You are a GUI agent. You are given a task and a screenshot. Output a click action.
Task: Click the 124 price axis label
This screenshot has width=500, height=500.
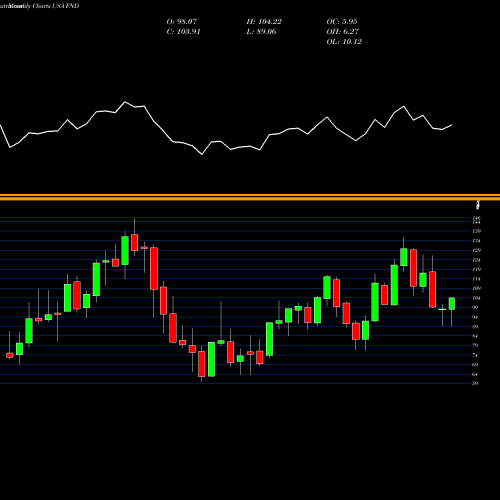pyautogui.click(x=477, y=260)
